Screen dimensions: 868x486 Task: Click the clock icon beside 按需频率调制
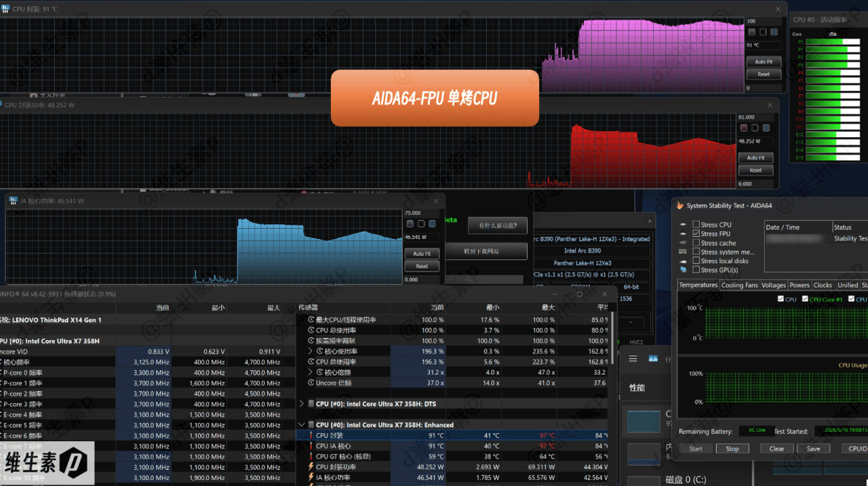click(x=311, y=341)
